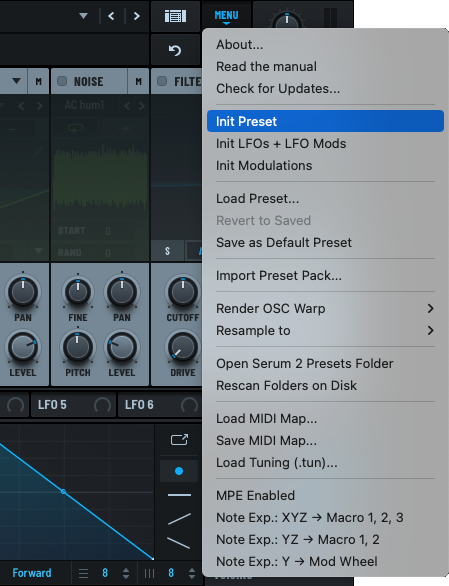Toggle the M button left of NOISE
Screen dimensions: 449x586
pos(39,81)
